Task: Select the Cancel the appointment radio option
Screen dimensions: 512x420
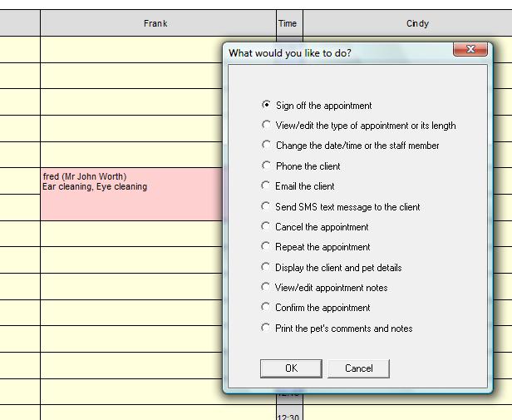Action: (266, 226)
